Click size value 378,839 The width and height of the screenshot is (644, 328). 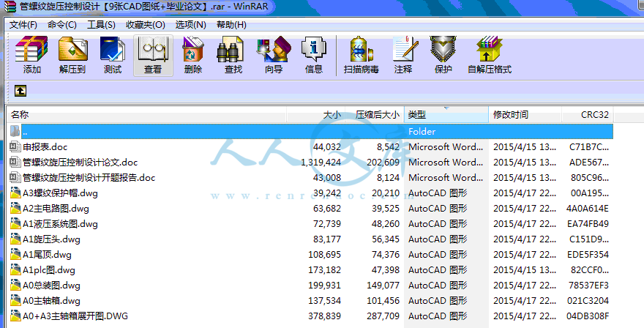324,316
